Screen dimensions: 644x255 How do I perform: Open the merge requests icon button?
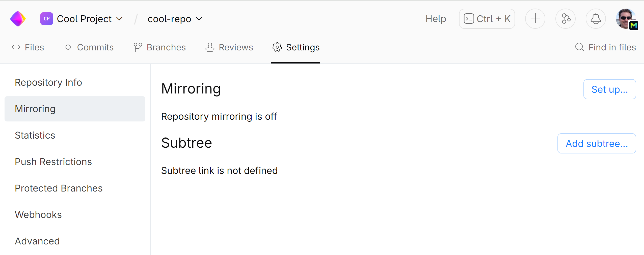[565, 19]
